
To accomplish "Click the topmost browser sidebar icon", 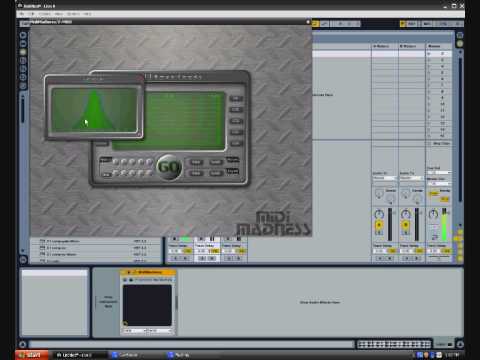I will pyautogui.click(x=23, y=35).
